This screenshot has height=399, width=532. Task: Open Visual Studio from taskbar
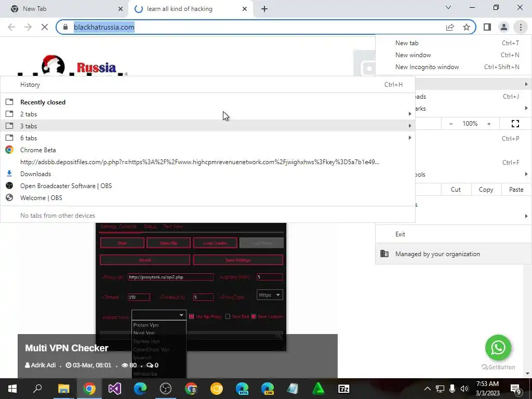tap(115, 389)
